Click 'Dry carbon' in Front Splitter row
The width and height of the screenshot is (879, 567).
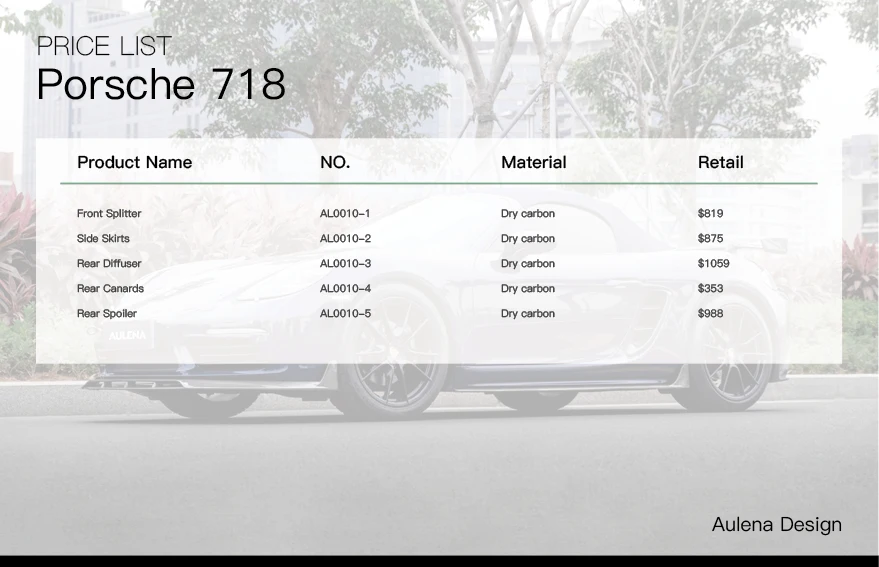point(528,214)
